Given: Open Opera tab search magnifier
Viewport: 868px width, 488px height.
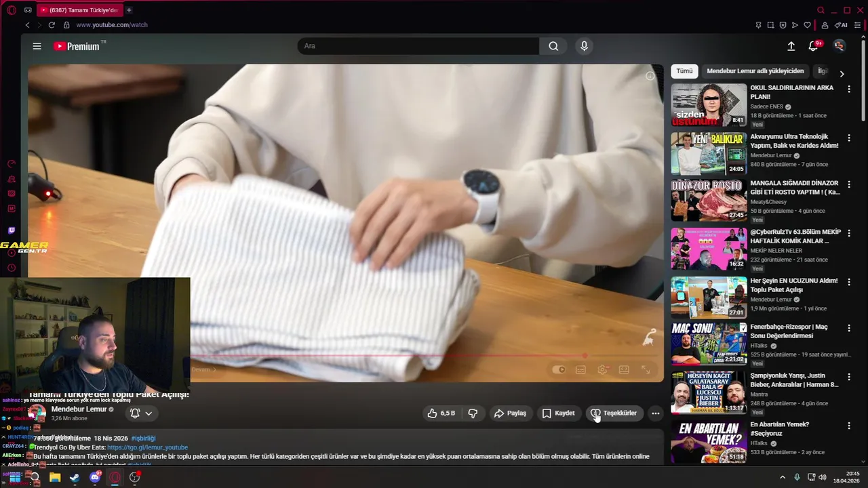Looking at the screenshot, I should point(821,10).
